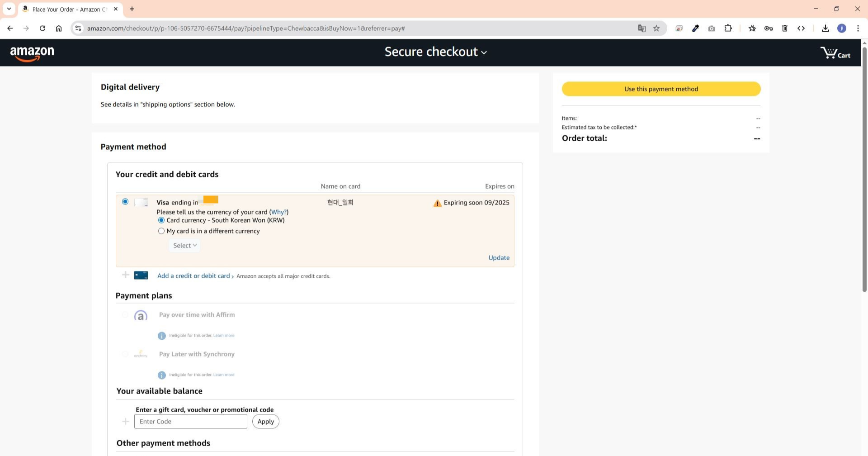Screen dimensions: 868x456
Task: Click the 'Expiring soon 09/2025' text
Action: pyautogui.click(x=476, y=203)
